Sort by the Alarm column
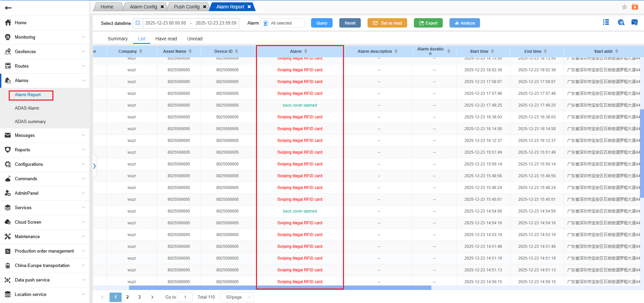 (305, 51)
